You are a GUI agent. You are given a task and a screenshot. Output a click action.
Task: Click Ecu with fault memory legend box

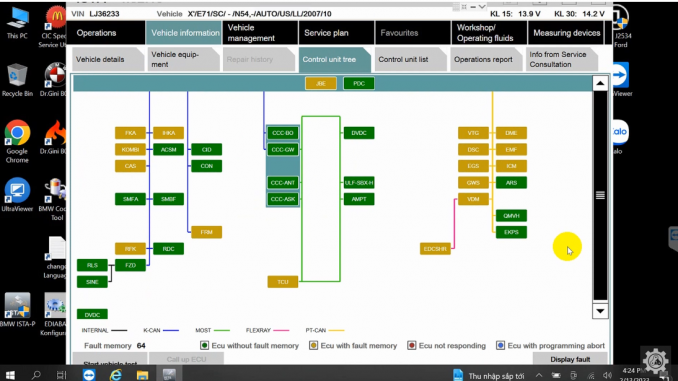(x=313, y=345)
